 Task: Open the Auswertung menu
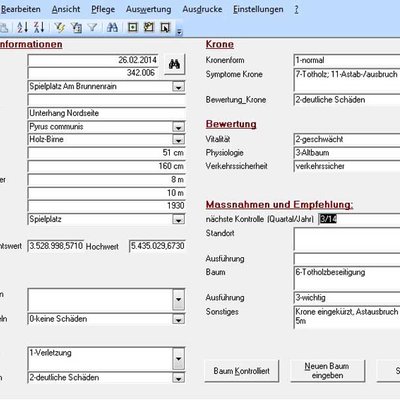click(x=149, y=9)
